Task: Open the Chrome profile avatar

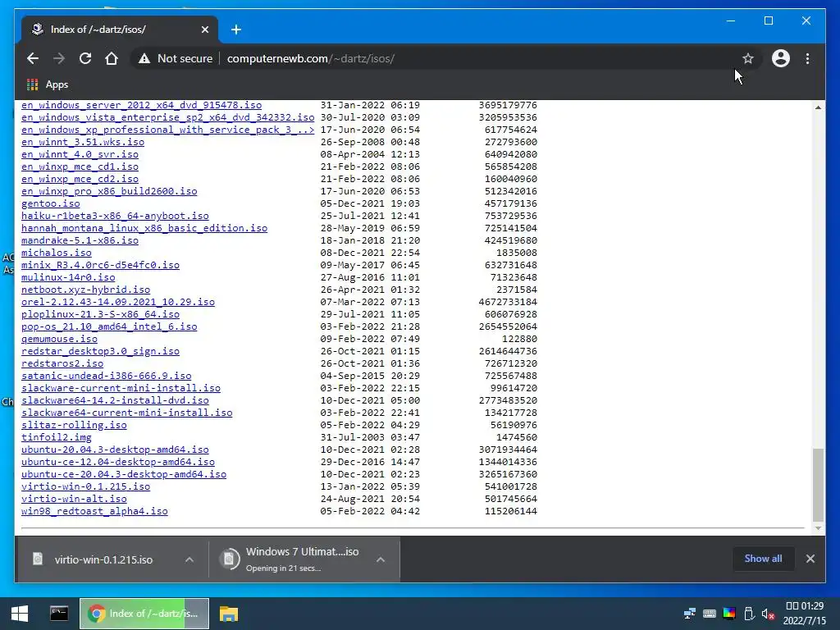Action: [781, 58]
